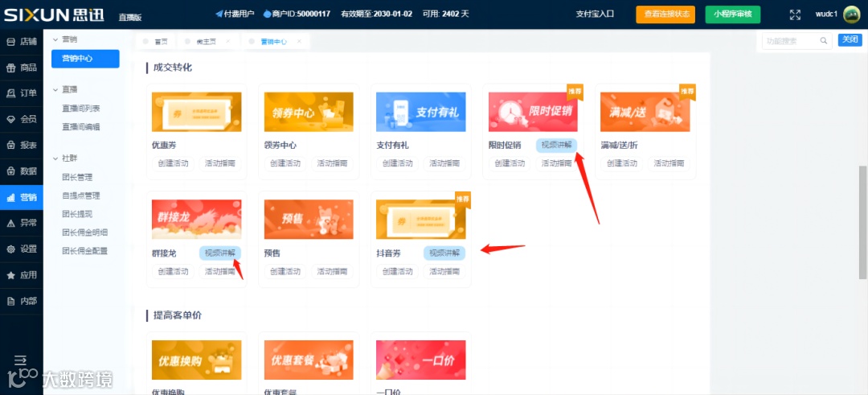Image resolution: width=868 pixels, height=395 pixels.
Task: Click 活动指南 under 支付有礼
Action: [x=444, y=163]
